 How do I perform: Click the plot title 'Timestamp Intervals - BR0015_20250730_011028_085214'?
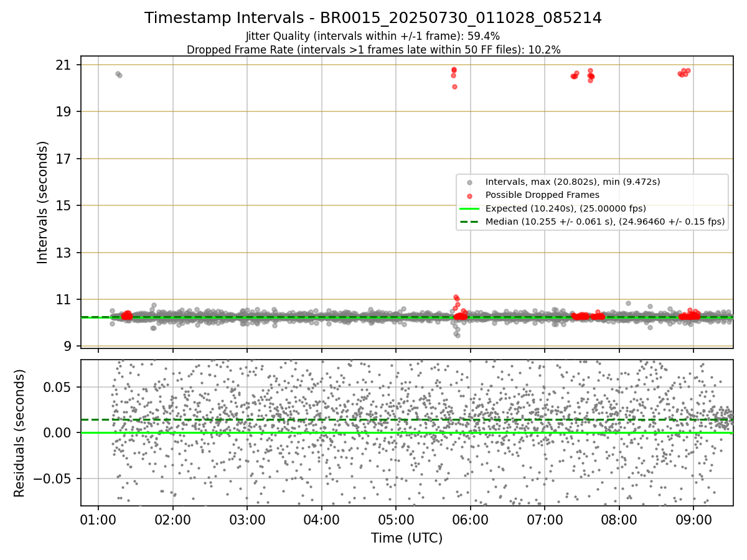[x=373, y=18]
